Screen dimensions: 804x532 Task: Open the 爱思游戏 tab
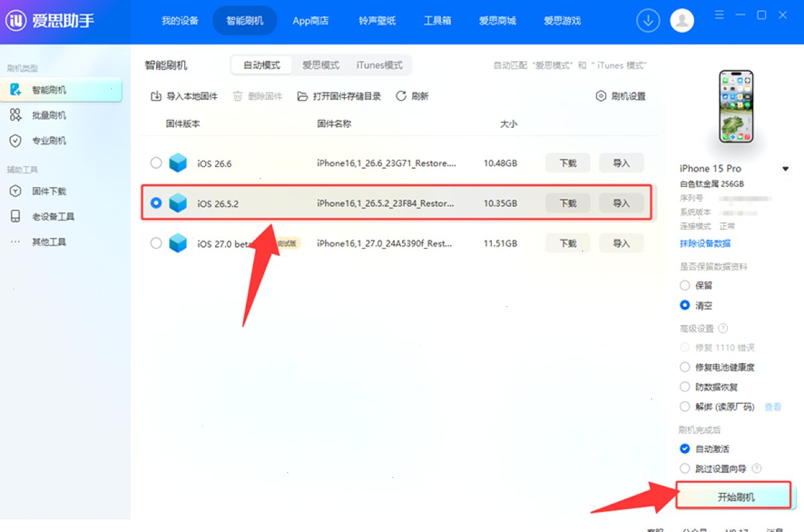(x=563, y=21)
